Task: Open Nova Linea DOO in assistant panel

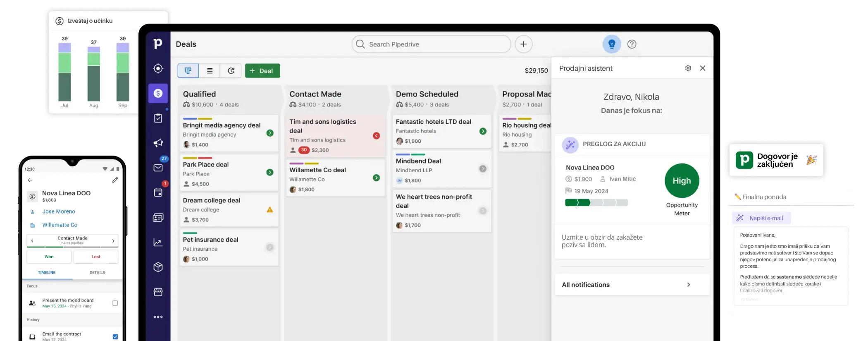Action: (590, 168)
